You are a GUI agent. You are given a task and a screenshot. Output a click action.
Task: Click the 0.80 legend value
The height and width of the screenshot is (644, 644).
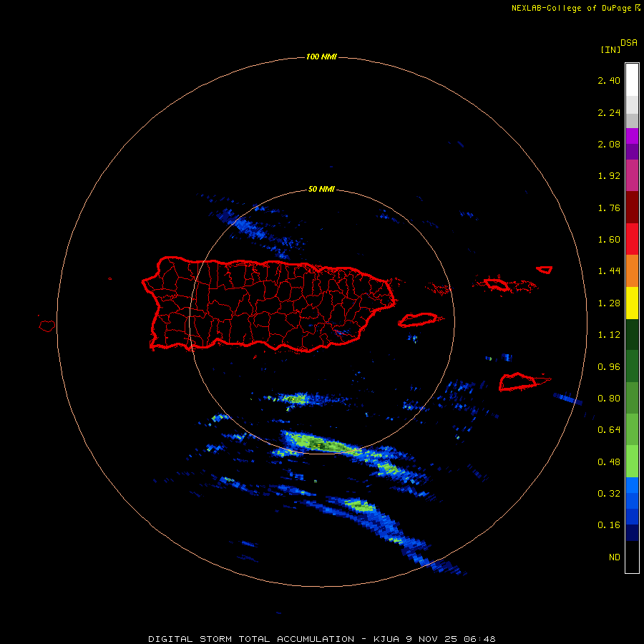tap(609, 399)
